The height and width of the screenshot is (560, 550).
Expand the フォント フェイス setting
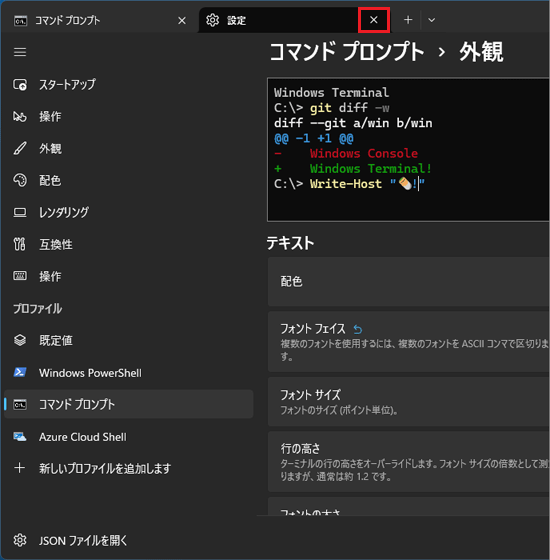[409, 342]
